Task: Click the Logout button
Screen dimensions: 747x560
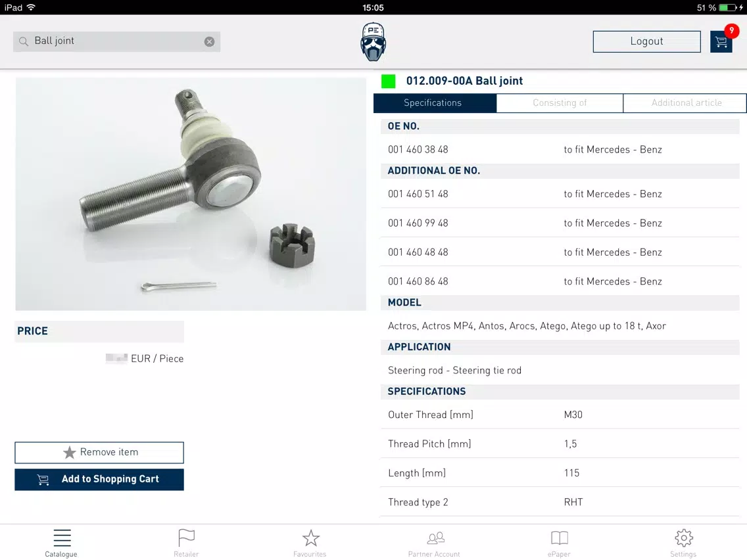Action: coord(646,41)
